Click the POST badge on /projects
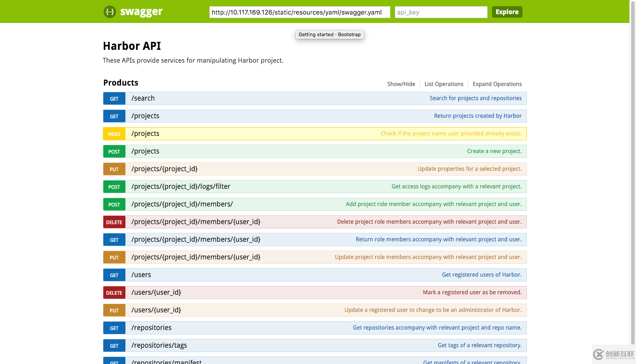Screen dimensions: 636x364 (x=114, y=151)
